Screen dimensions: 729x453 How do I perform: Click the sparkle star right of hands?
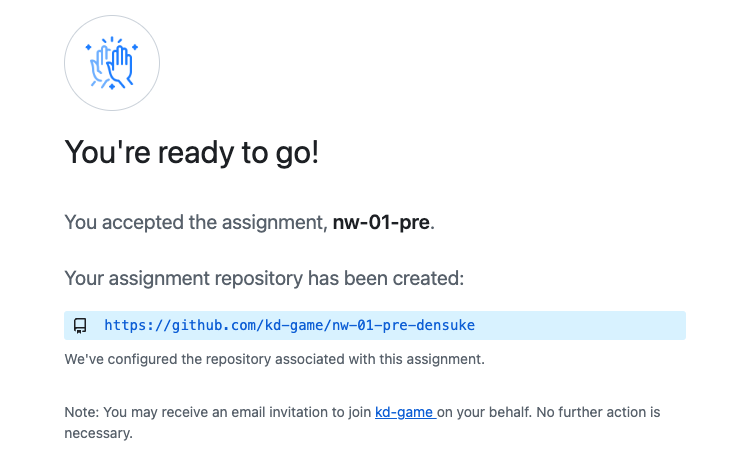coord(135,47)
